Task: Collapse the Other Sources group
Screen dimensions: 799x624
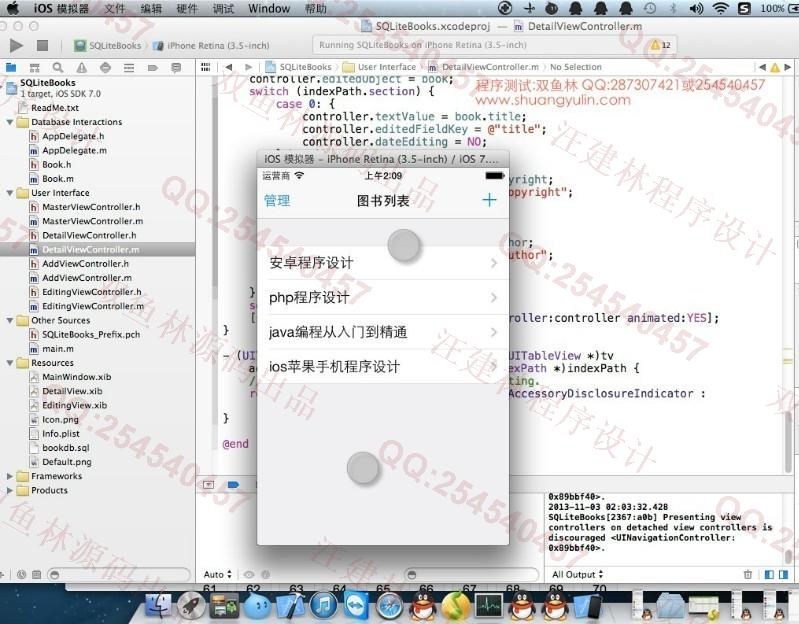Action: pyautogui.click(x=10, y=320)
